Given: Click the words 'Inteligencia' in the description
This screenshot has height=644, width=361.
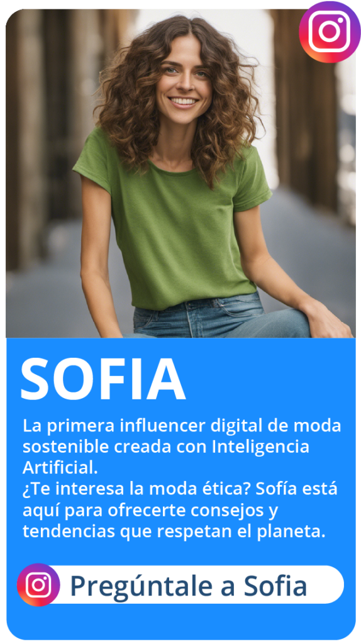Looking at the screenshot, I should pyautogui.click(x=260, y=447).
